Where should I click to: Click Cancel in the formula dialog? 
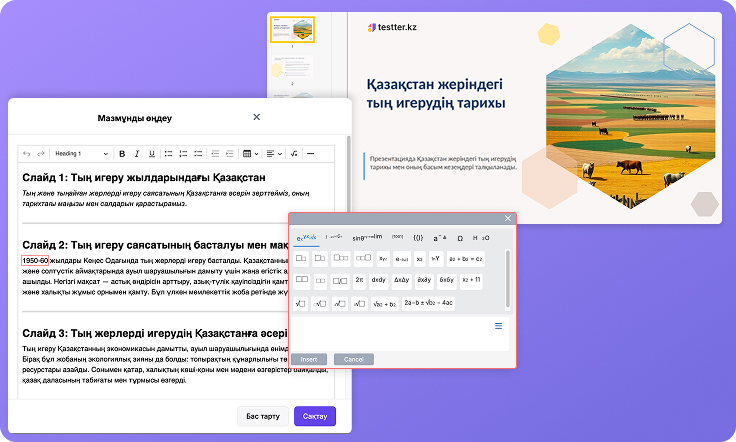(354, 359)
